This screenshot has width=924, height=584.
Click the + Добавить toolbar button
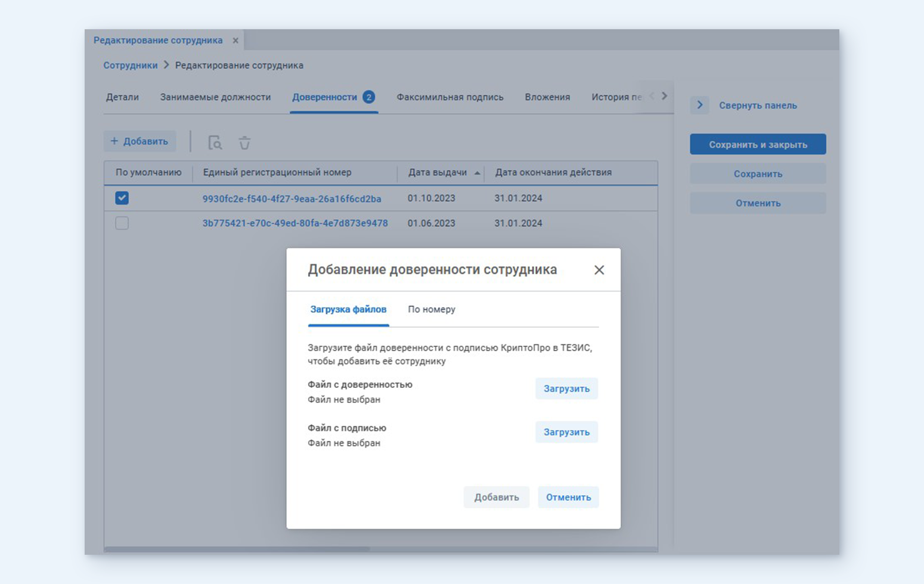click(139, 141)
